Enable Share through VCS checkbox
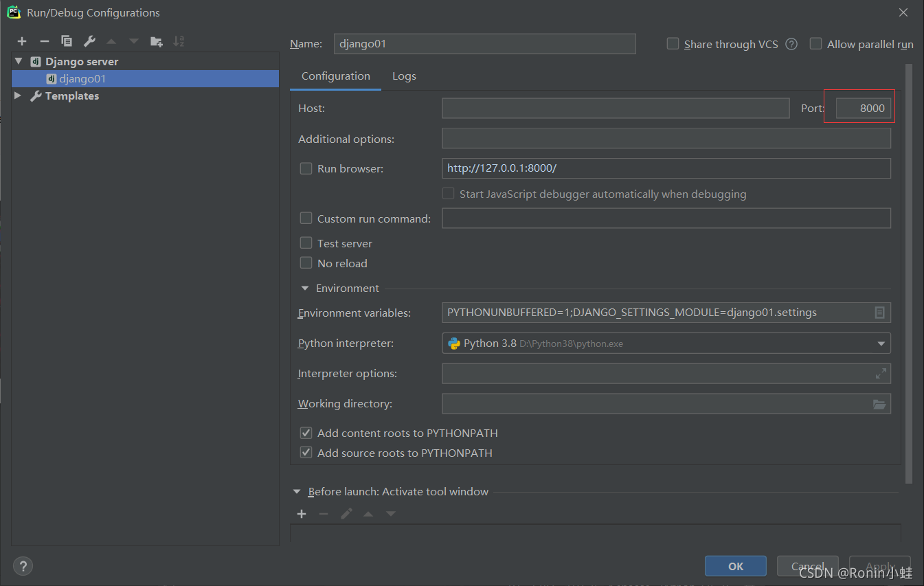Image resolution: width=924 pixels, height=586 pixels. point(673,44)
